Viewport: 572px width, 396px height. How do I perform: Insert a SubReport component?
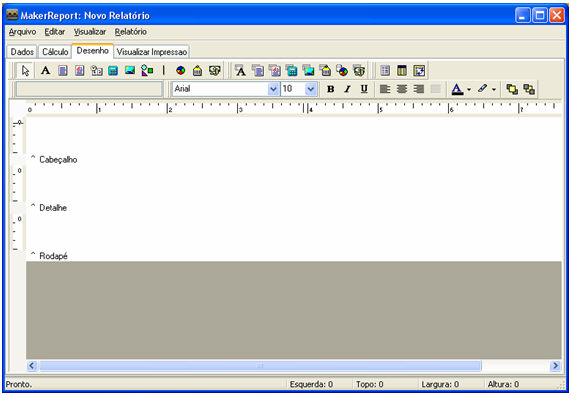tap(402, 70)
